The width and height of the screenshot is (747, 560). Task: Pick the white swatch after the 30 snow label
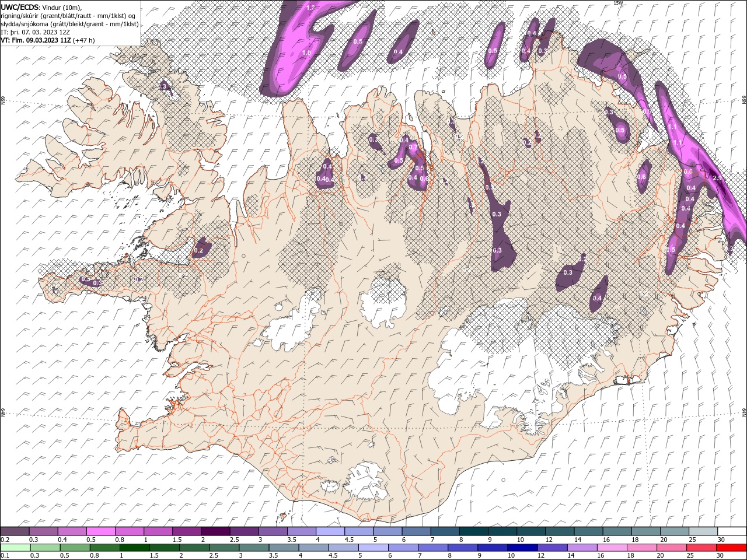point(731,531)
